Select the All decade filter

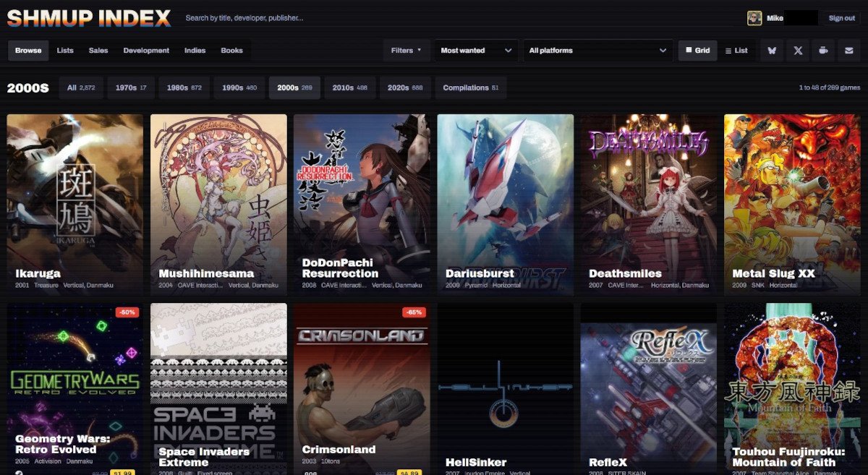tap(81, 87)
